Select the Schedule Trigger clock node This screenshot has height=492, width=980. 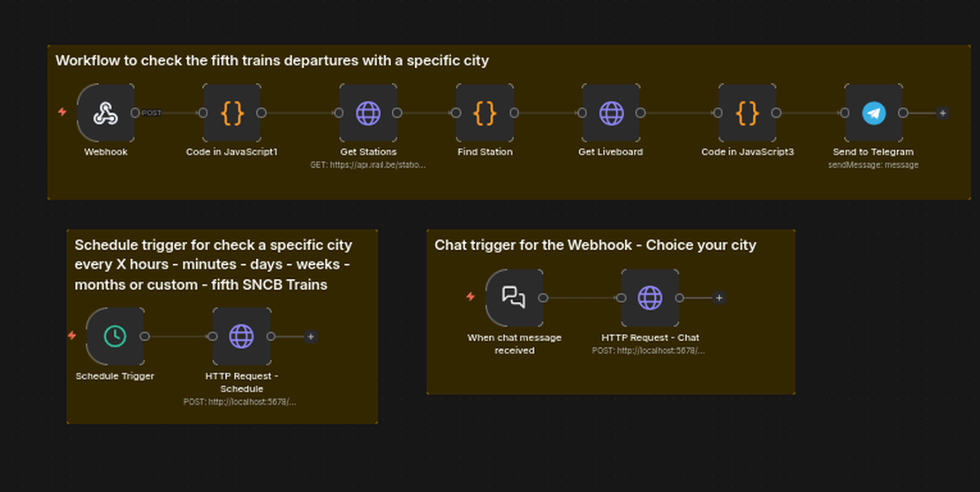[115, 337]
